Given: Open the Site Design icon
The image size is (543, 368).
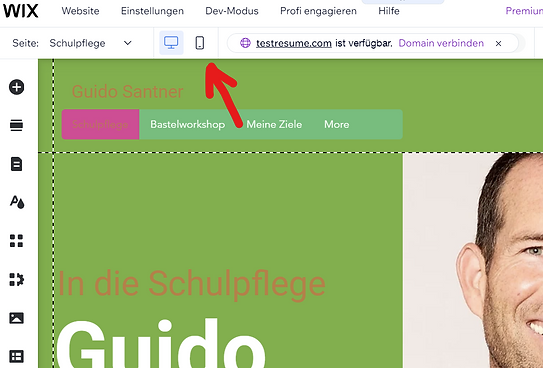Looking at the screenshot, I should pyautogui.click(x=17, y=202).
